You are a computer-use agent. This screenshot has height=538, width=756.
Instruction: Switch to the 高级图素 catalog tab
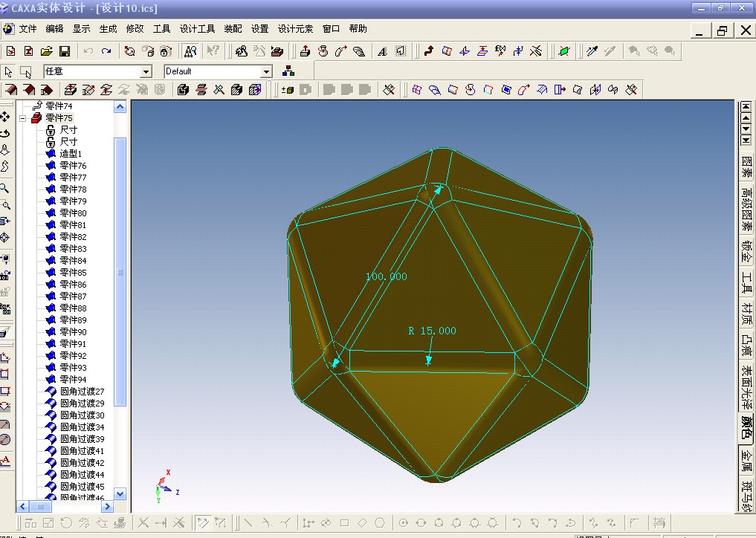pyautogui.click(x=746, y=209)
